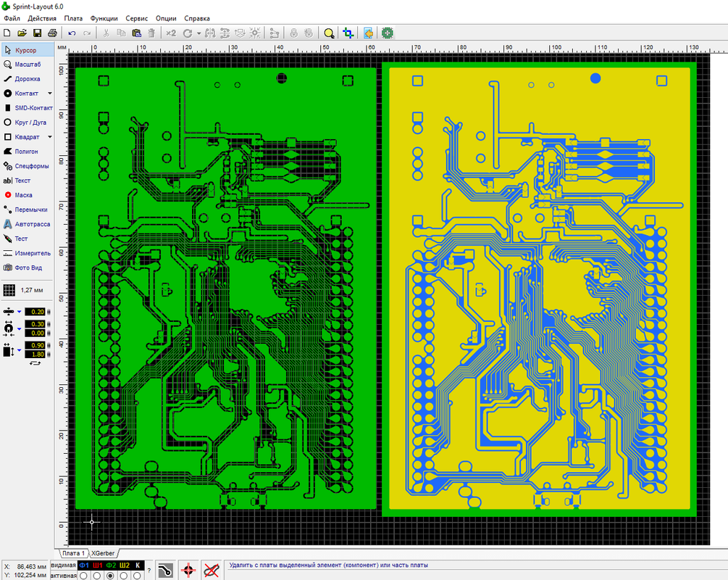Click the zoom magnifier toolbar icon
Screen dimensions: 728x580
pos(329,33)
